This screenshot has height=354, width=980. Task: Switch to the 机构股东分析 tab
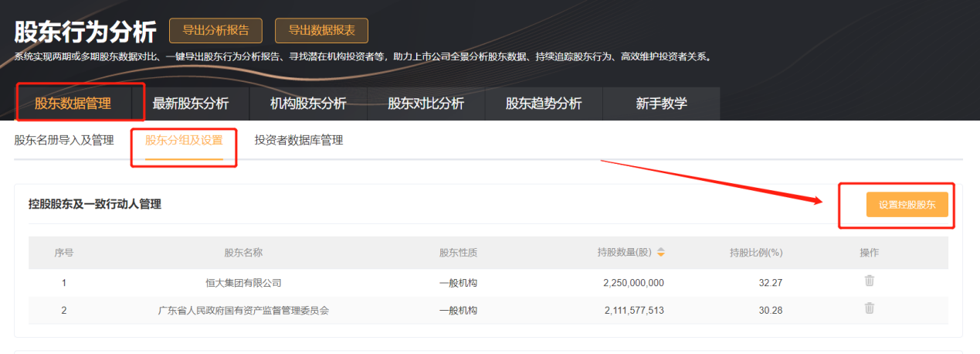coord(308,104)
